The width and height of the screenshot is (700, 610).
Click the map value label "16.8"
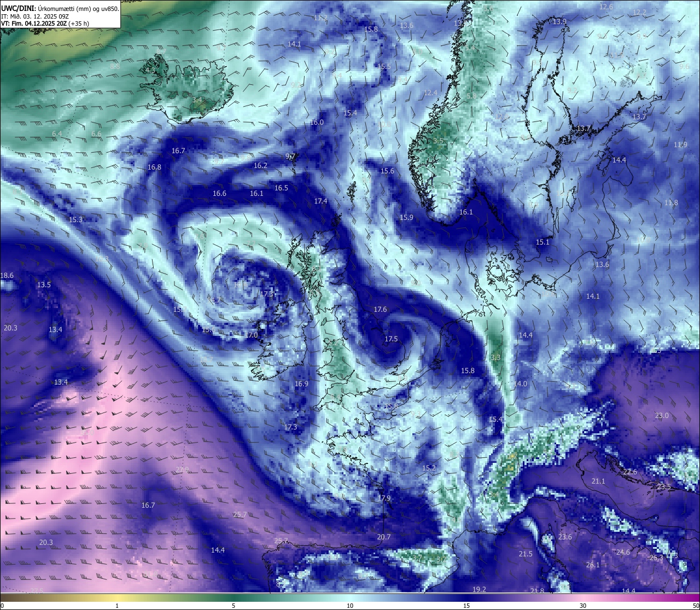tap(154, 167)
